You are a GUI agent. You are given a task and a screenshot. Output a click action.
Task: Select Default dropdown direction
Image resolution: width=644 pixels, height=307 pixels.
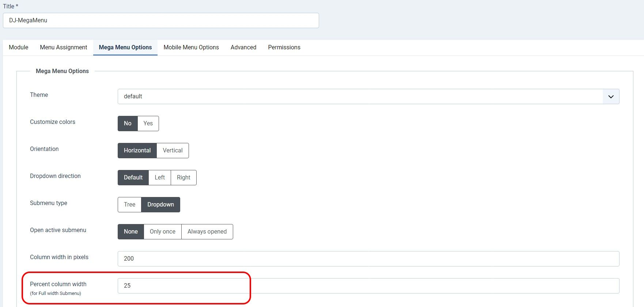click(133, 178)
